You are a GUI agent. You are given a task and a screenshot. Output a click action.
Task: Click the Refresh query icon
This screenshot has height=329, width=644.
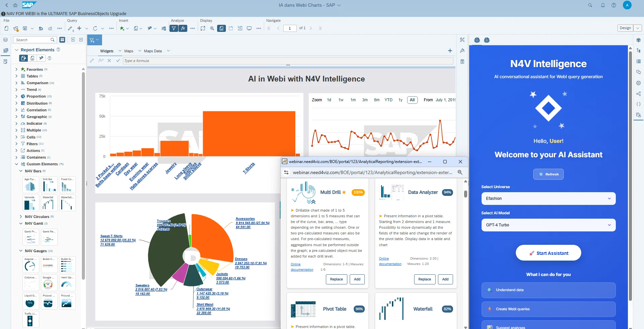tap(95, 29)
